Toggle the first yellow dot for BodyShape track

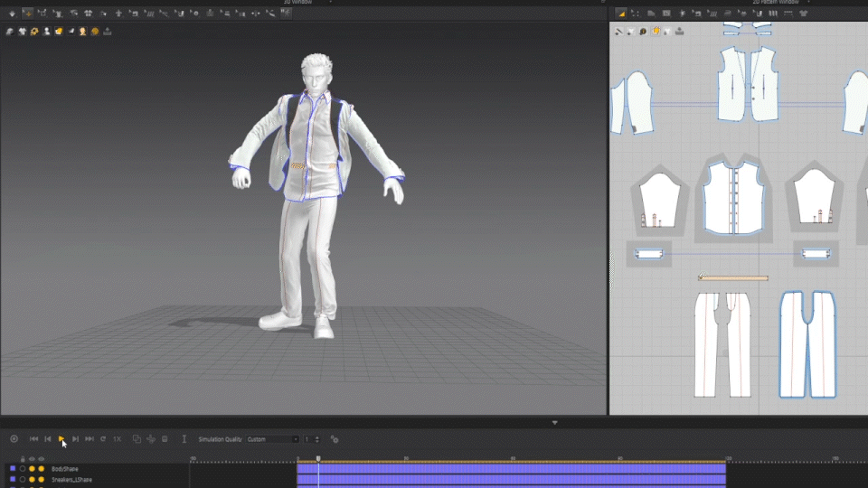tap(32, 469)
